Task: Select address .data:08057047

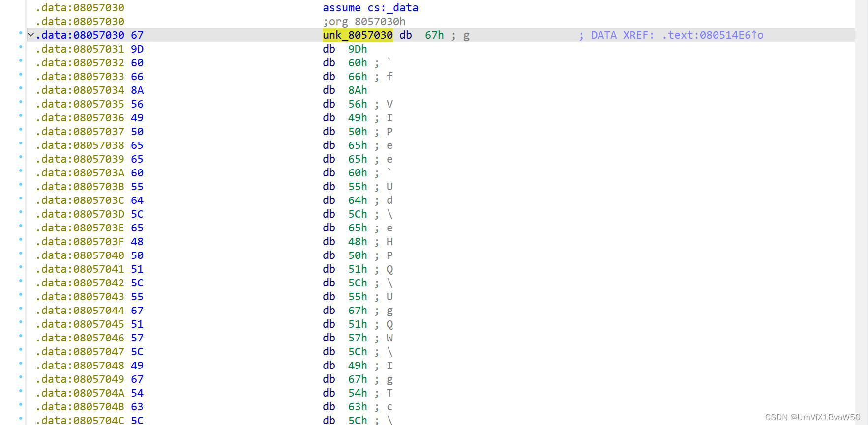Action: [x=80, y=351]
